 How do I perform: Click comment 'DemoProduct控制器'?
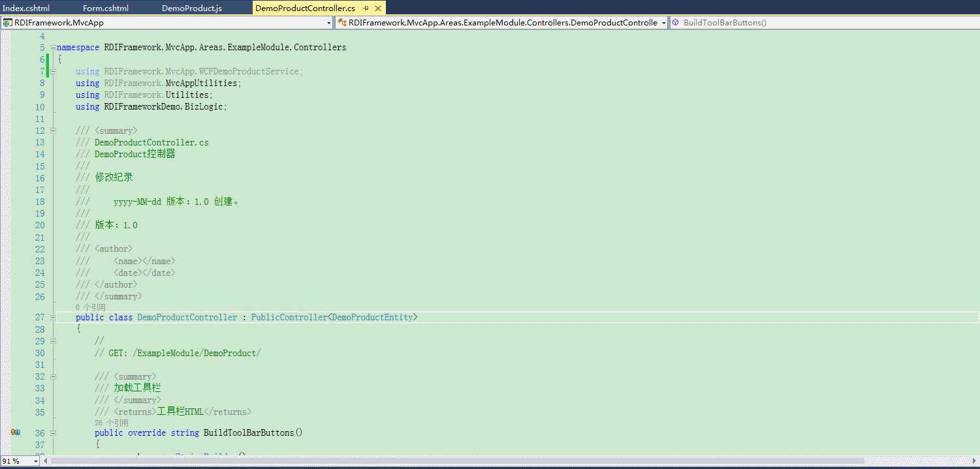(134, 155)
